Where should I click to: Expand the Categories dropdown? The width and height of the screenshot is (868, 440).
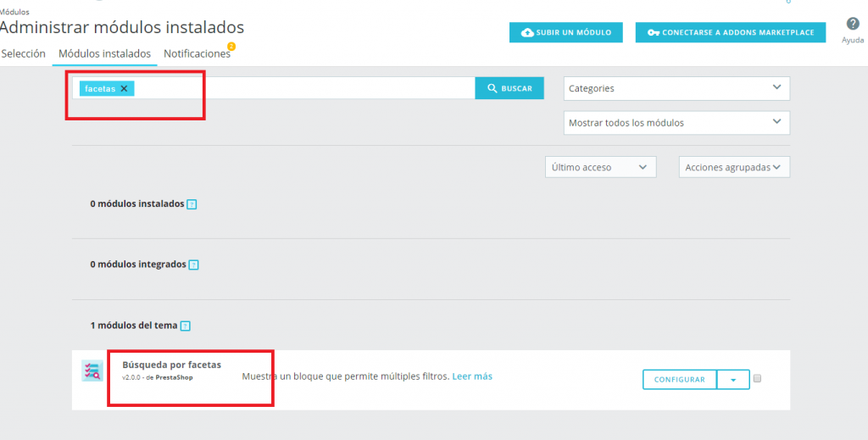click(676, 88)
